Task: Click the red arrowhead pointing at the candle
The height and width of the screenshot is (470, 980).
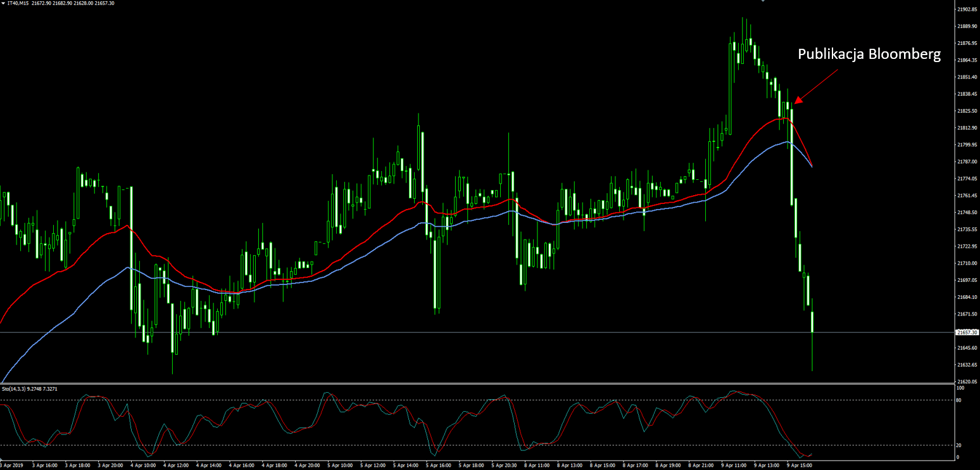Action: coord(798,99)
